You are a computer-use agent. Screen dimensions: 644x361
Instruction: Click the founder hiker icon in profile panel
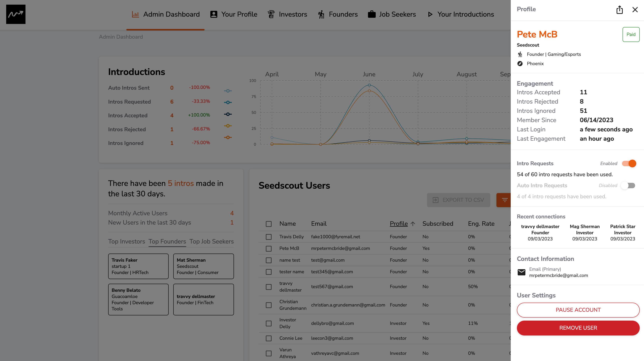520,54
